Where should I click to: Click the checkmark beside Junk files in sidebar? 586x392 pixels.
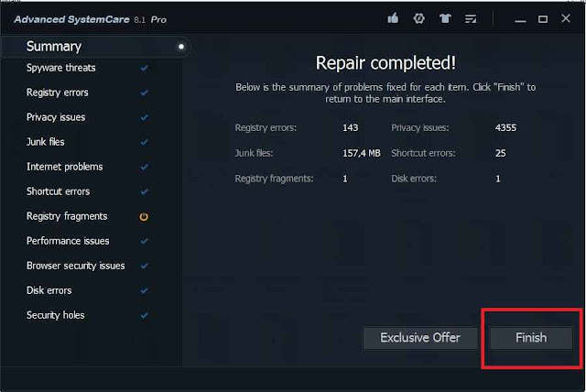pyautogui.click(x=145, y=142)
